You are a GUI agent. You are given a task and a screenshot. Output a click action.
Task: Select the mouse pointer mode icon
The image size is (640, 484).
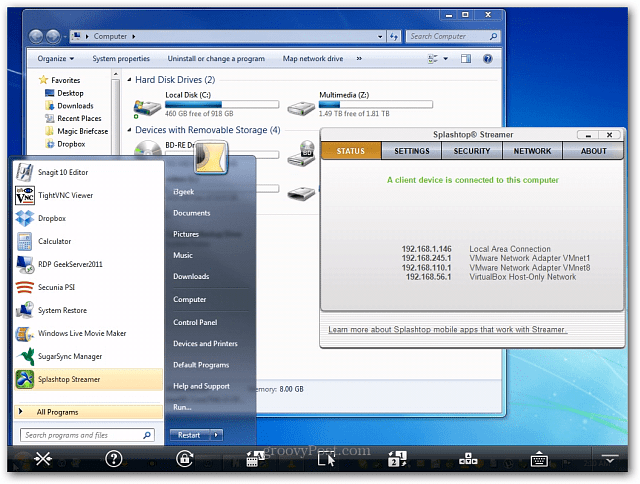tap(327, 460)
